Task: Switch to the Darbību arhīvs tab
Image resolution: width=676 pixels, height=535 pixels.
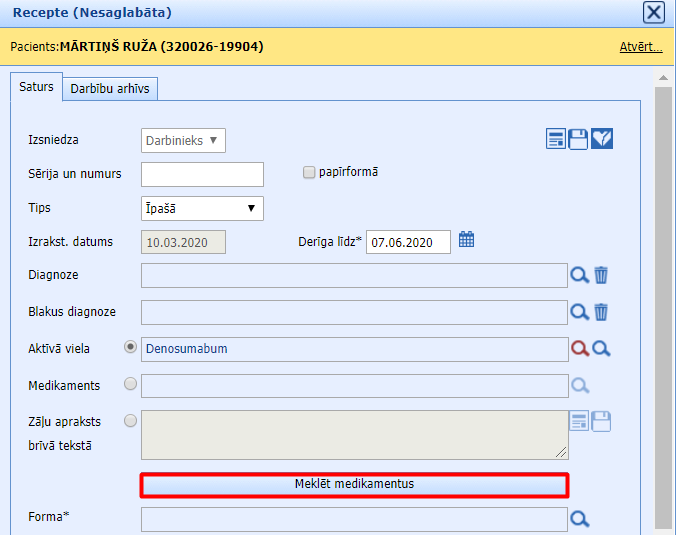Action: (110, 88)
